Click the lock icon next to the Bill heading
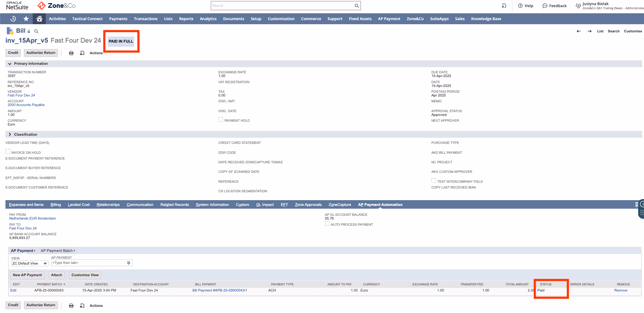Screen dimensions: 644x313 pyautogui.click(x=29, y=31)
